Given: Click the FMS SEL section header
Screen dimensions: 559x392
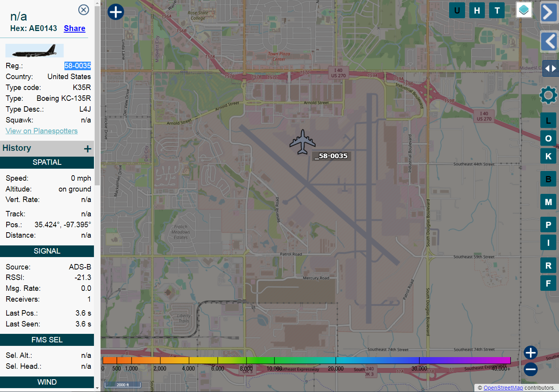Looking at the screenshot, I should pyautogui.click(x=47, y=340).
